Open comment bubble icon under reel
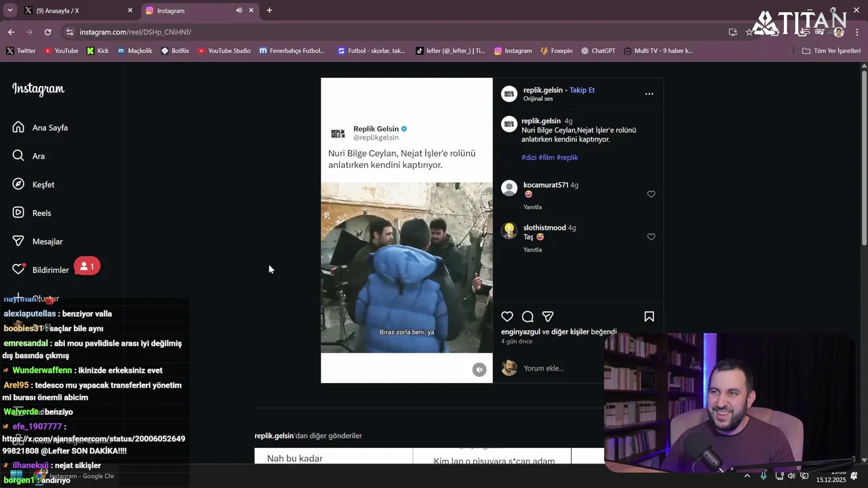The image size is (868, 488). point(528,317)
